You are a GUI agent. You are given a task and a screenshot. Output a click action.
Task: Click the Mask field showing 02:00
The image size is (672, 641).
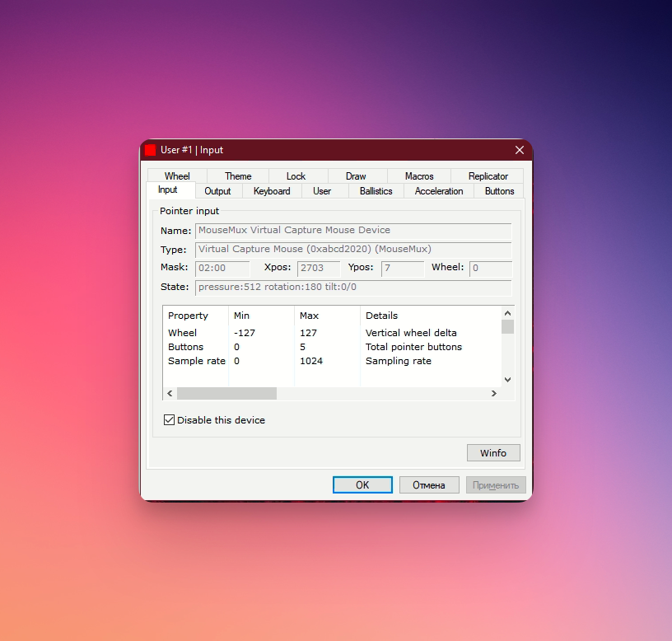click(222, 269)
